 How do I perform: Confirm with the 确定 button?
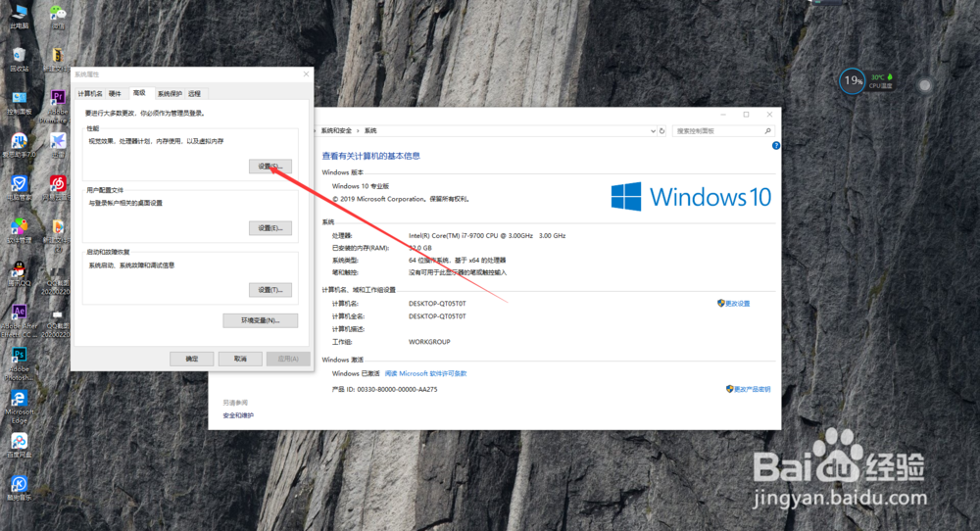192,359
